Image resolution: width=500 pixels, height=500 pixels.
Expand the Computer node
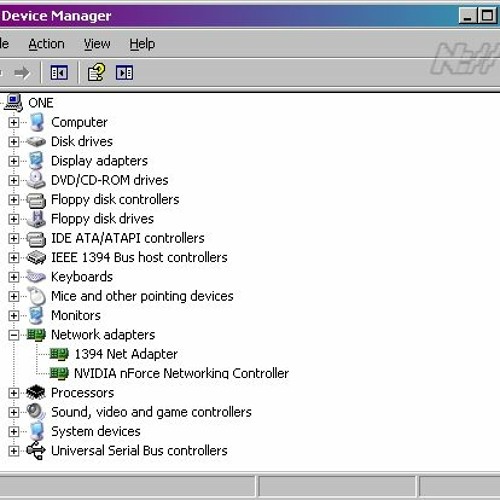click(14, 123)
